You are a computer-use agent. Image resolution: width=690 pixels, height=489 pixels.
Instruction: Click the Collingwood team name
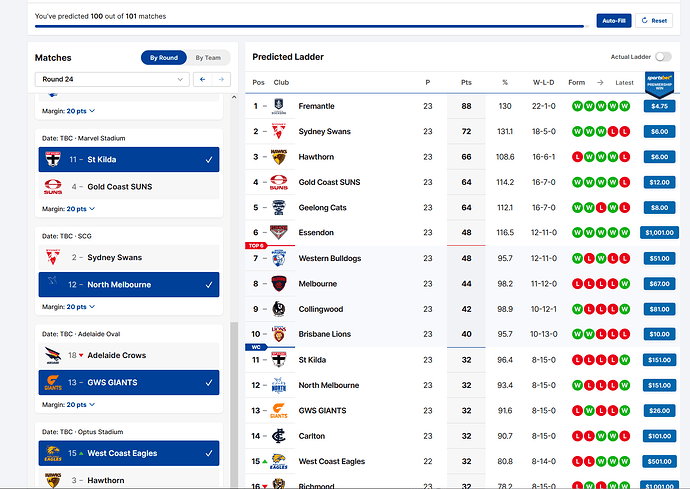point(320,309)
